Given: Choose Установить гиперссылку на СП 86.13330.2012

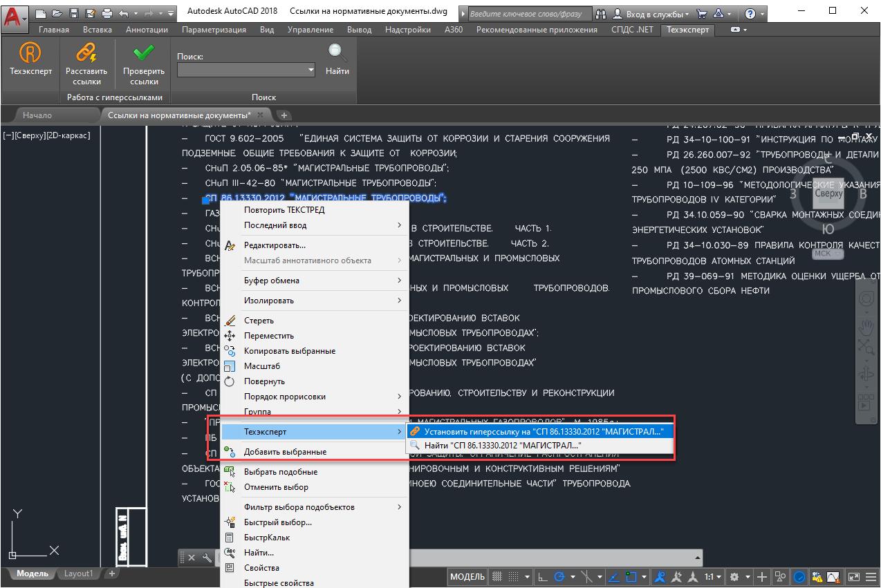Looking at the screenshot, I should point(539,431).
